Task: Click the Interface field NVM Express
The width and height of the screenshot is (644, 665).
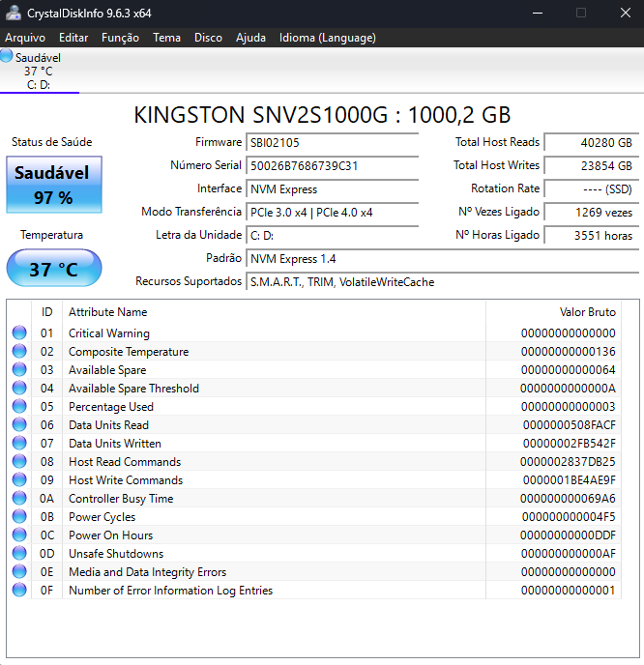Action: tap(333, 189)
